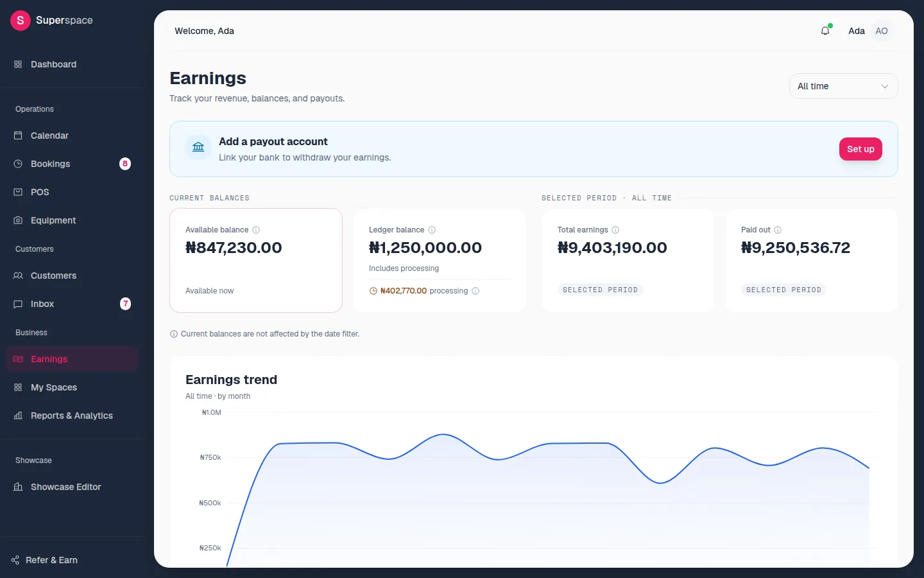
Task: Click Inbox badge showing 7
Action: coord(125,304)
